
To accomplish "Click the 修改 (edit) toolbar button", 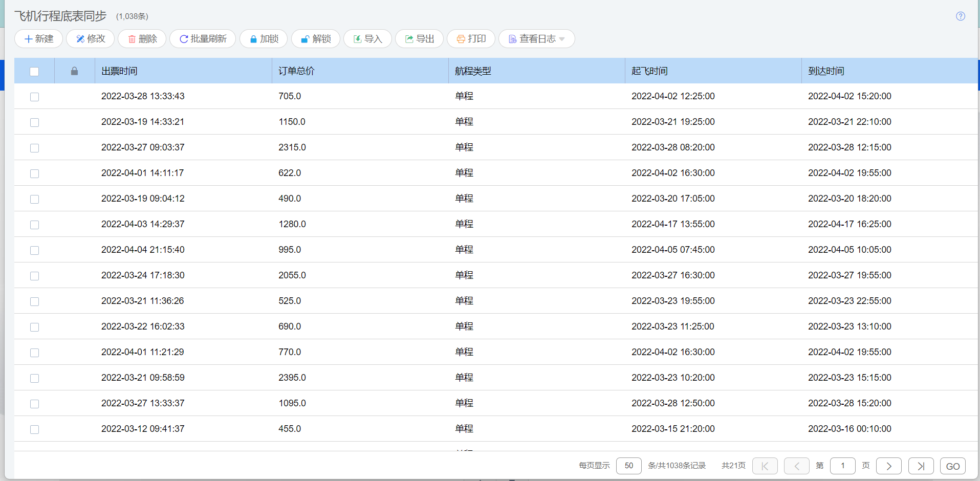I will click(90, 39).
